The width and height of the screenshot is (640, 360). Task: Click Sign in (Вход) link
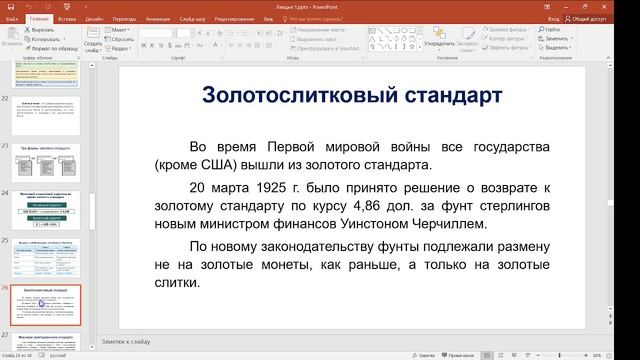pyautogui.click(x=553, y=19)
